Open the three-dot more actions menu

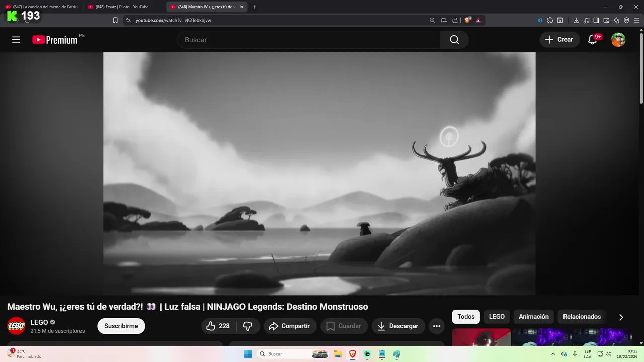[437, 326]
